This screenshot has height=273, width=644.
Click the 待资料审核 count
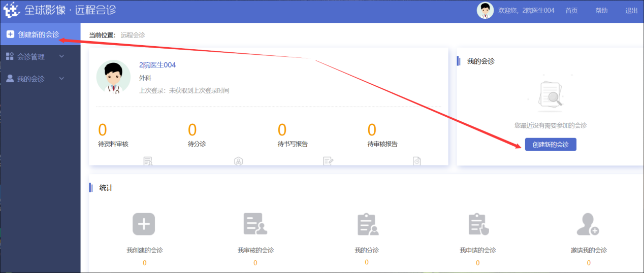pyautogui.click(x=103, y=130)
